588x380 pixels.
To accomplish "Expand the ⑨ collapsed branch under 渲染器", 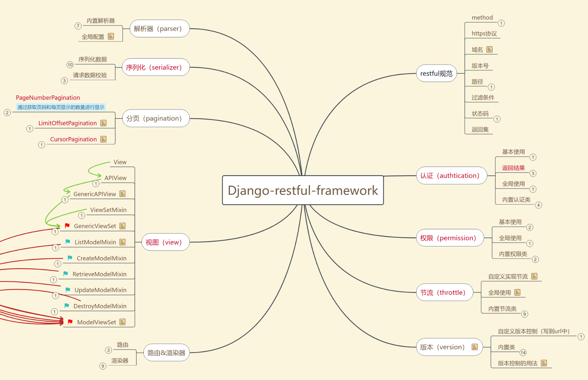I will pyautogui.click(x=102, y=366).
